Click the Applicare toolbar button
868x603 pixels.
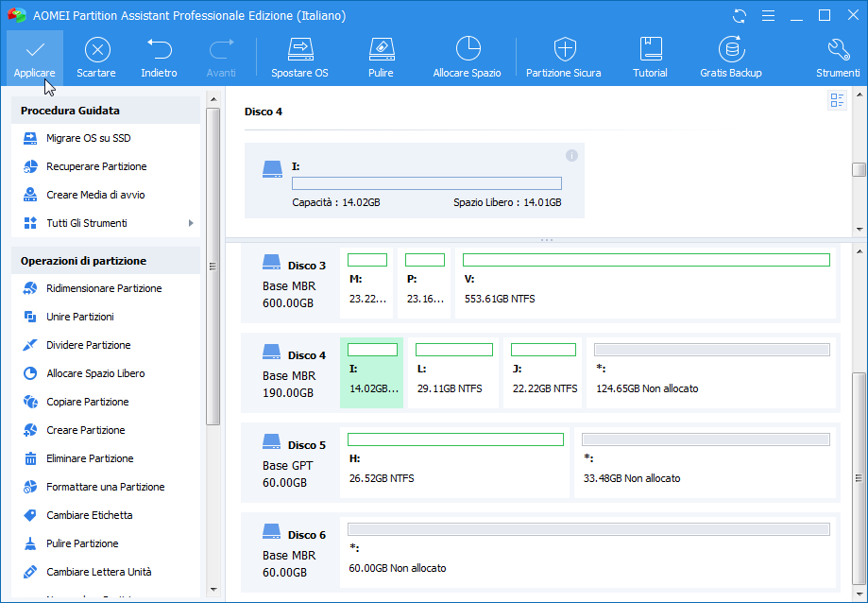(x=35, y=58)
